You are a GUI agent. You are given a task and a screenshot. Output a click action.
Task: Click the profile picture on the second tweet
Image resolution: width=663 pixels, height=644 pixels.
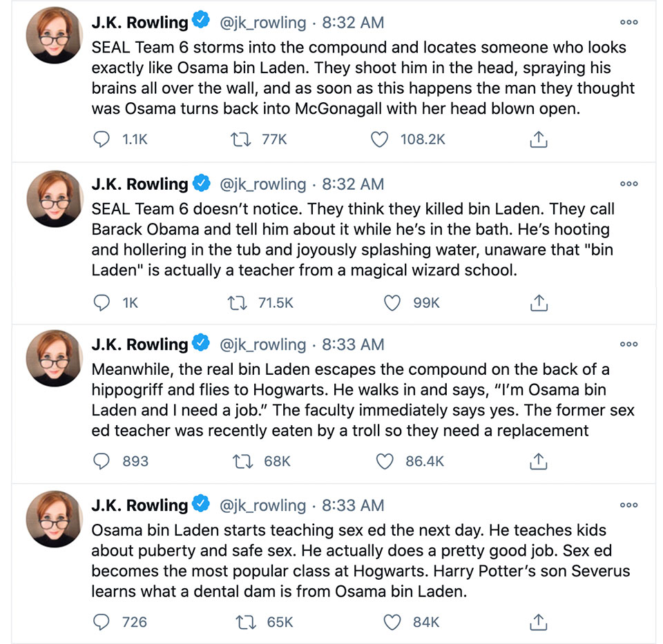pos(53,199)
